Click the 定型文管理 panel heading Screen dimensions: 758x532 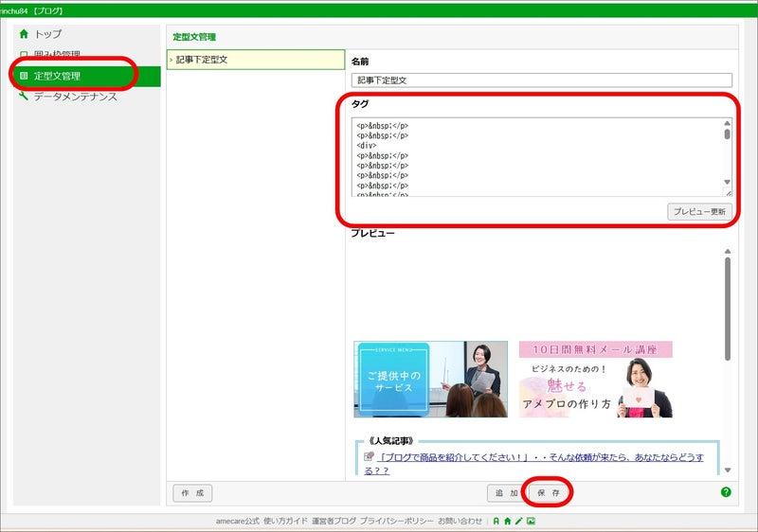194,37
